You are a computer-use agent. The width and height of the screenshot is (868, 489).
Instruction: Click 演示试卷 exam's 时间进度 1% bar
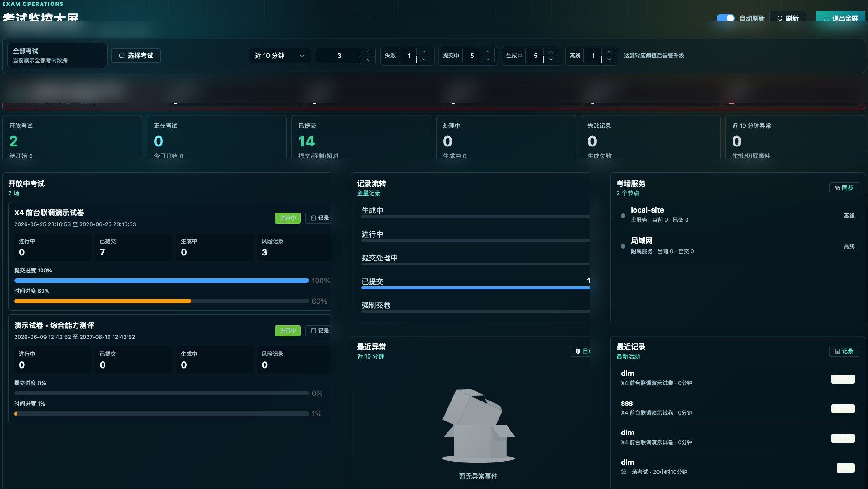tap(161, 414)
